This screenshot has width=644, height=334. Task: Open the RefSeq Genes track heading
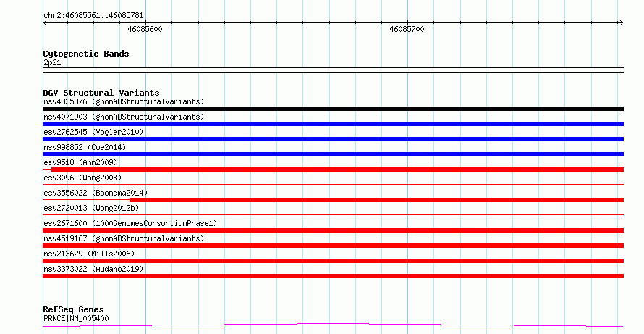(73, 309)
